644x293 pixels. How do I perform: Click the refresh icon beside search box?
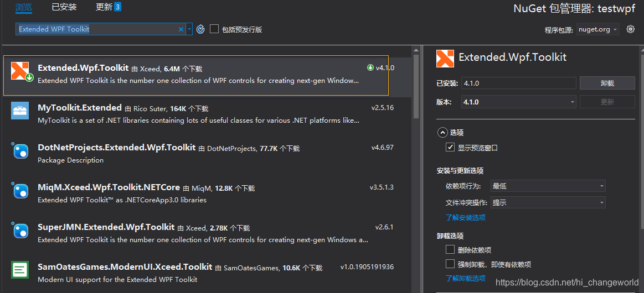pyautogui.click(x=200, y=29)
